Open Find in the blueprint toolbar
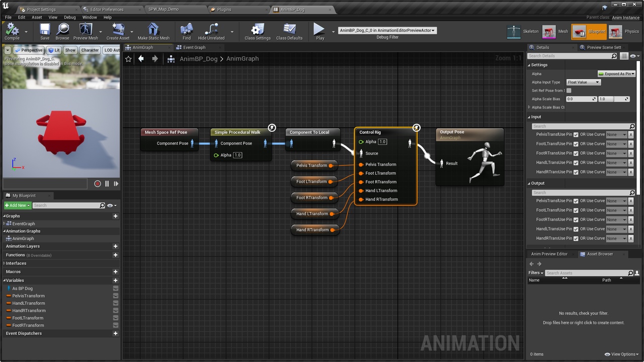Viewport: 644px width, 362px height. tap(186, 31)
